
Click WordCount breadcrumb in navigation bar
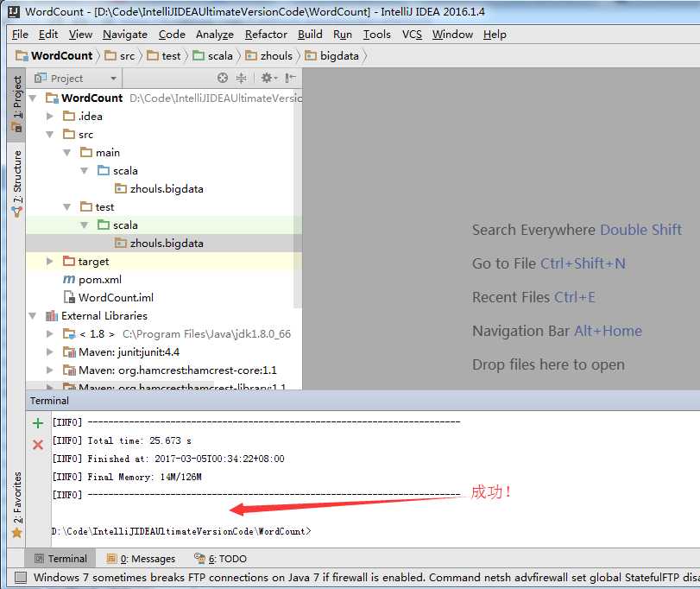[x=54, y=56]
